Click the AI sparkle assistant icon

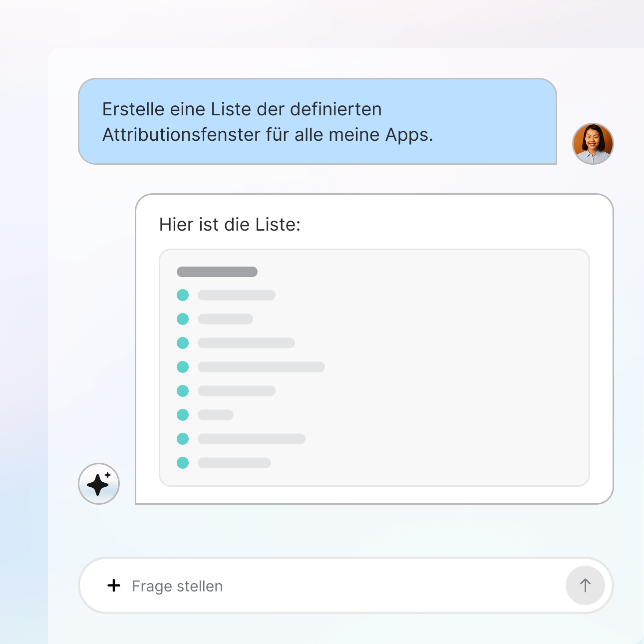pos(99,484)
